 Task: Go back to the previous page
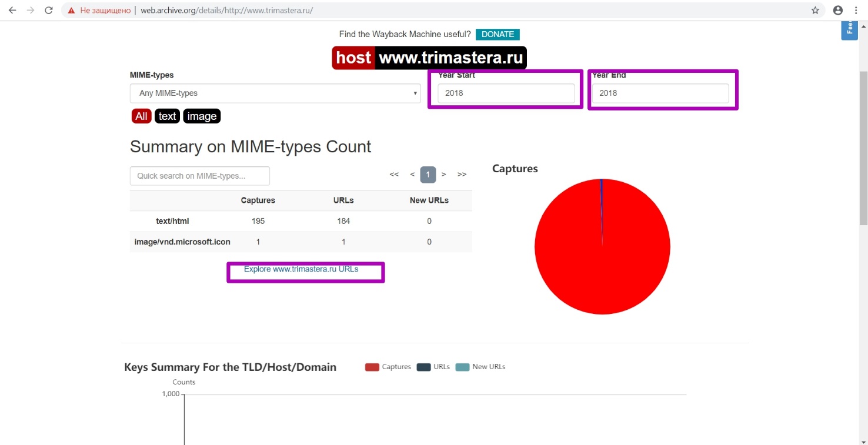pyautogui.click(x=12, y=10)
